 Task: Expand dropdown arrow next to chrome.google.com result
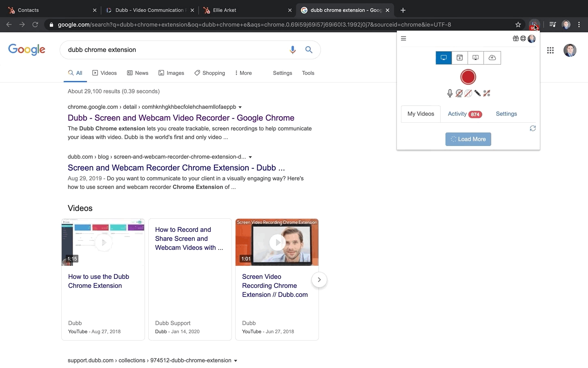pyautogui.click(x=240, y=107)
